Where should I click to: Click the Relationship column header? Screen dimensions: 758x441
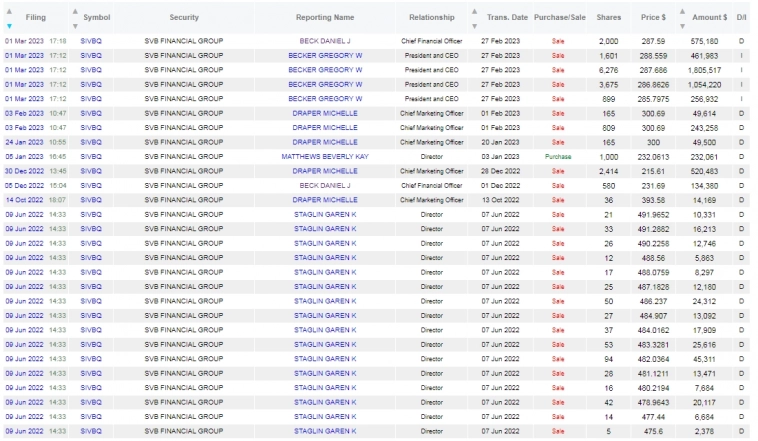pos(431,17)
